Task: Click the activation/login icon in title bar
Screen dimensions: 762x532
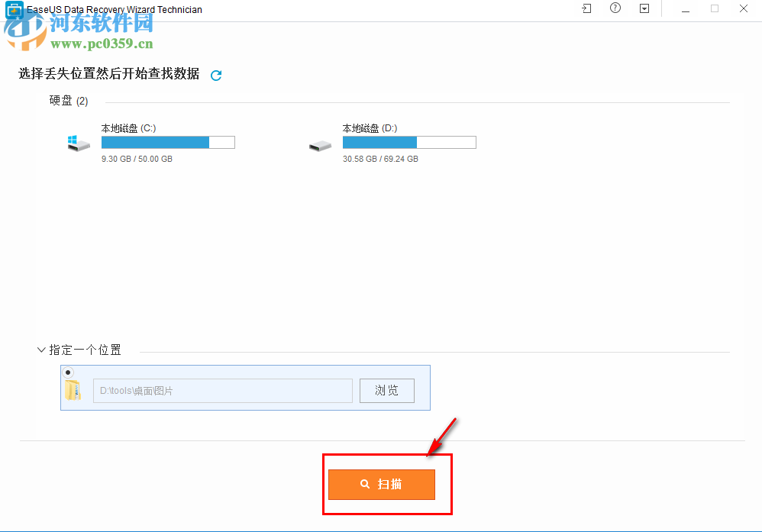Action: 586,8
